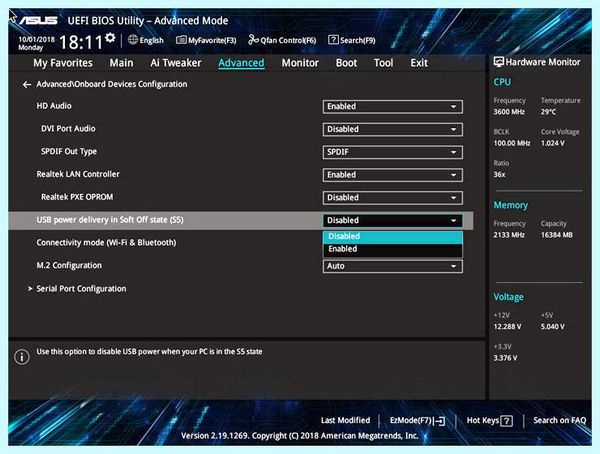Open the M.2 Configuration Auto dropdown
Image resolution: width=600 pixels, height=454 pixels.
393,266
